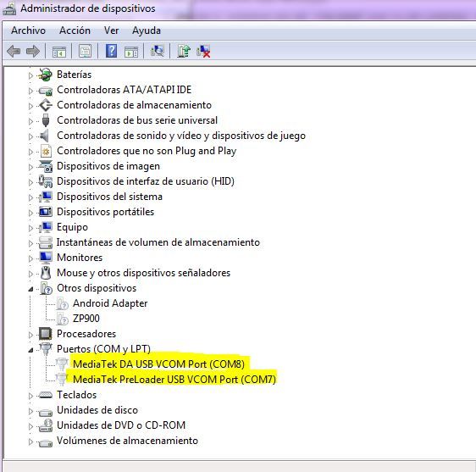This screenshot has height=472, width=476.
Task: Select the Puertos (COM y LPT) label
Action: click(x=103, y=349)
